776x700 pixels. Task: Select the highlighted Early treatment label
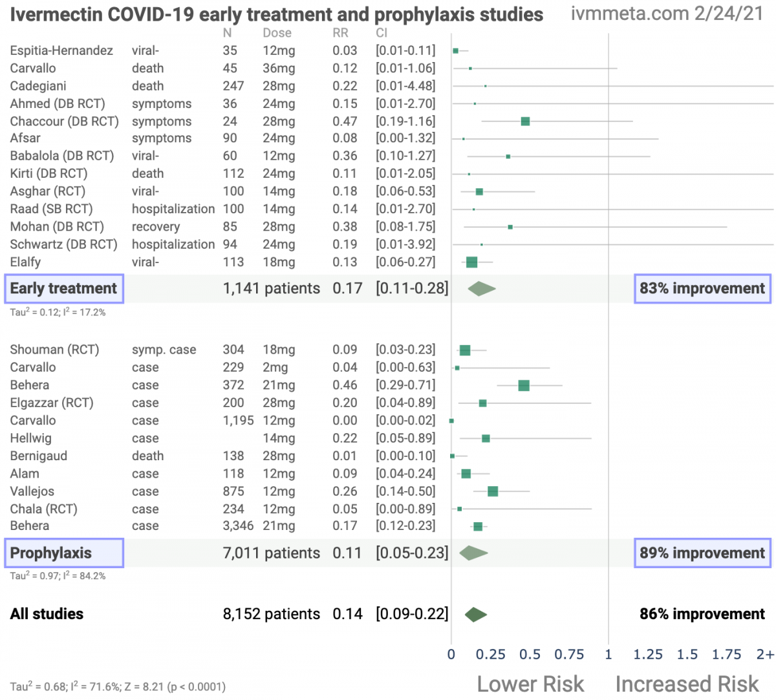point(64,289)
